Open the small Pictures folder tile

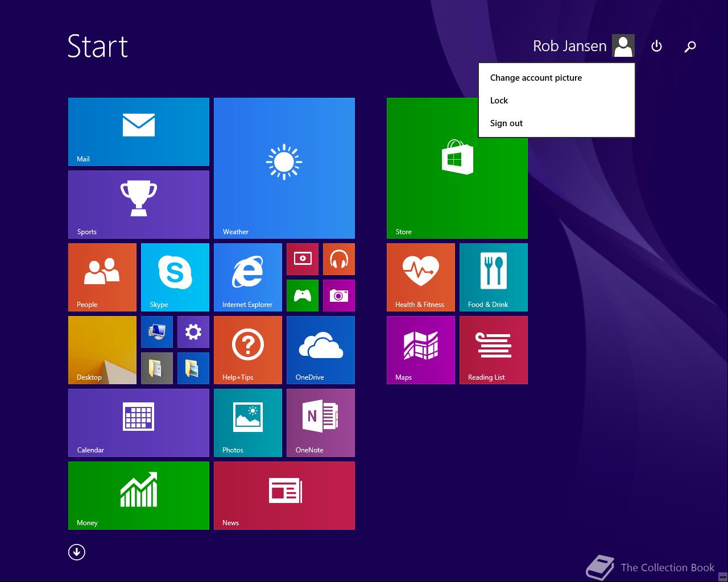[x=193, y=368]
